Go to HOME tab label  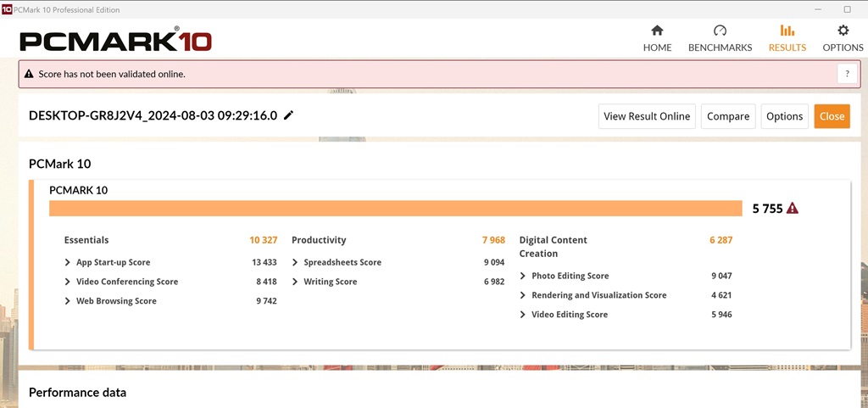(x=657, y=48)
